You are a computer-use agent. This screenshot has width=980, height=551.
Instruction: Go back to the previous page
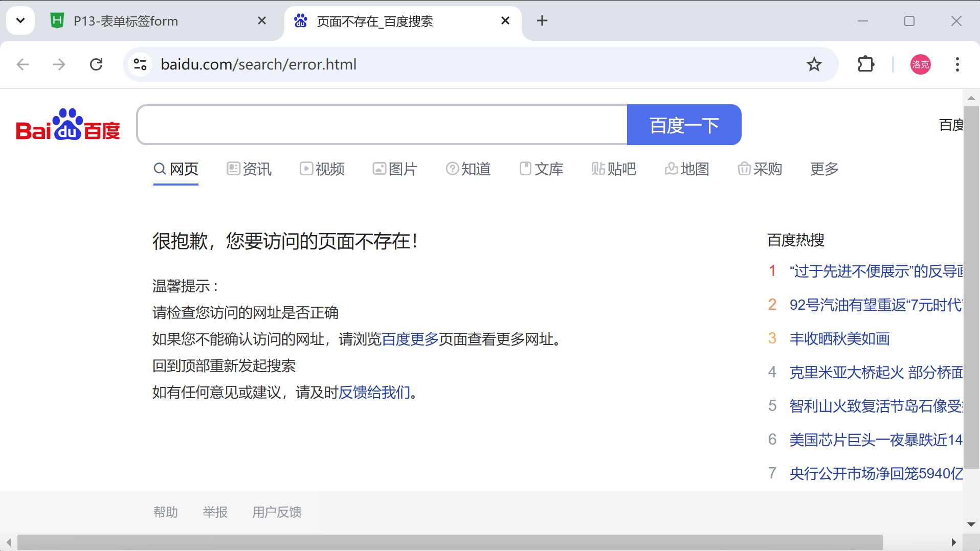[23, 64]
